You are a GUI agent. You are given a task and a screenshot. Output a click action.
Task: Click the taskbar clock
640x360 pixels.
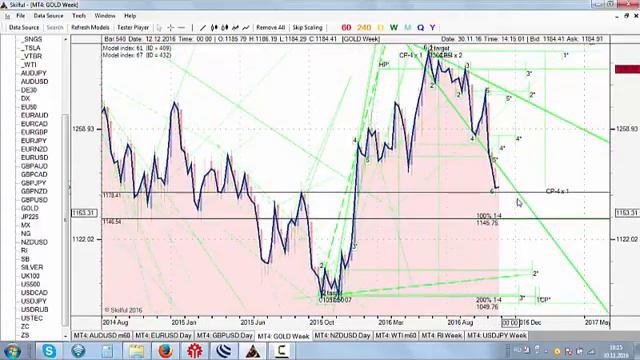[616, 351]
